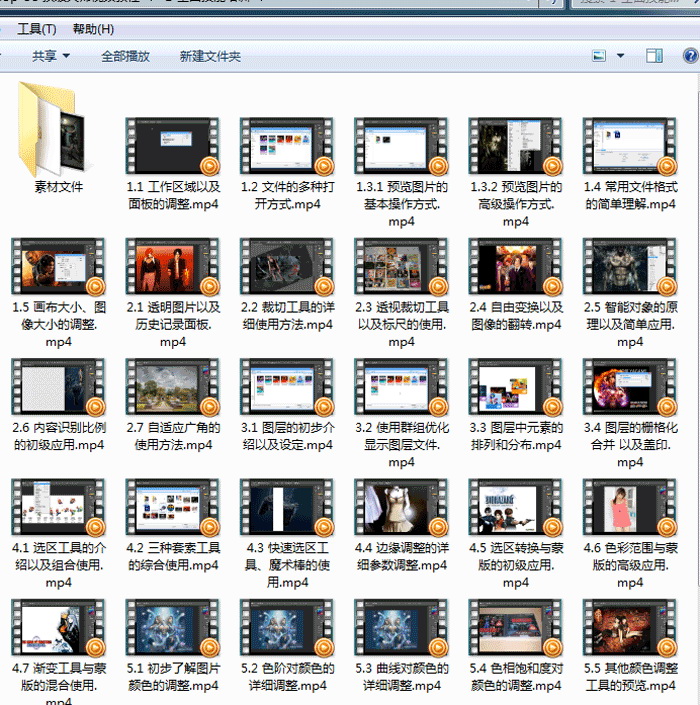Select the 4.6 色彩范围与蒙版的高级应用.mp4 thumbnail

point(630,507)
